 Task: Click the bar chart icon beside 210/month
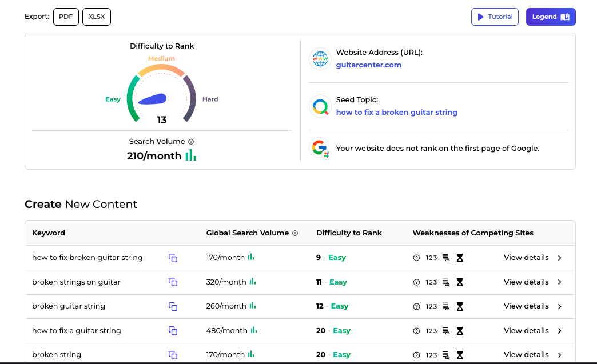[x=191, y=155]
